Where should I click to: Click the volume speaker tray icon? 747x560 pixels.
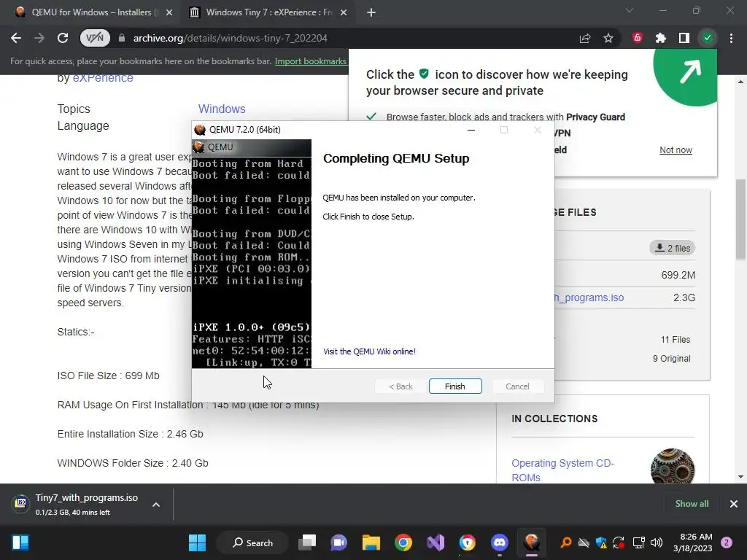[657, 542]
